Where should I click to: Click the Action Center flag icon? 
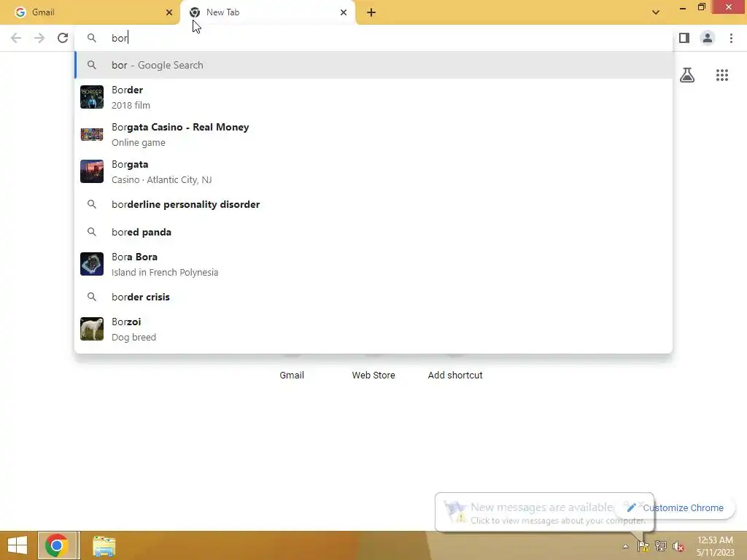click(x=643, y=546)
